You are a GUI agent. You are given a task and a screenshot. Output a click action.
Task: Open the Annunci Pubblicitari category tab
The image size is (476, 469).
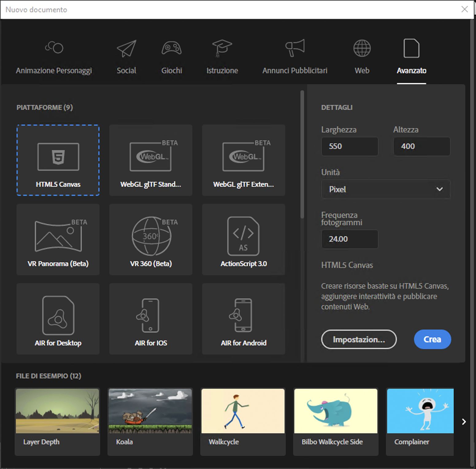click(x=295, y=57)
